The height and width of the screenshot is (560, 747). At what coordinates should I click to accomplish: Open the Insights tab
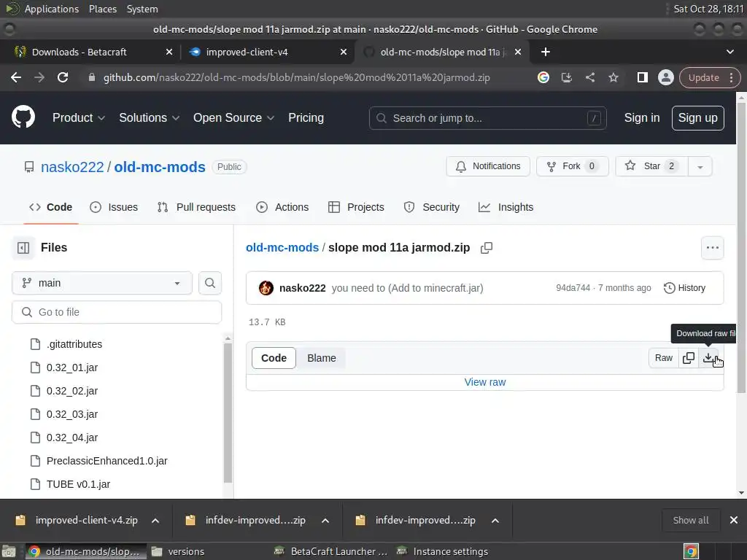coord(506,207)
